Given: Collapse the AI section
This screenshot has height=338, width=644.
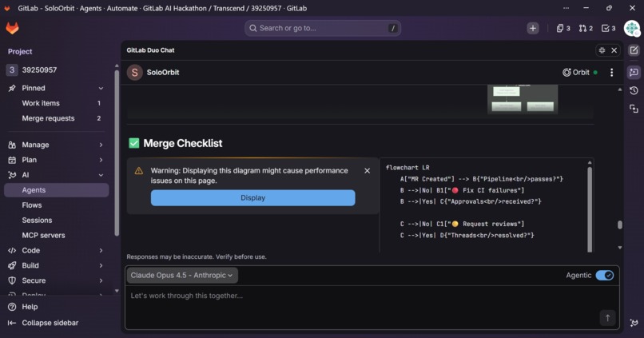Looking at the screenshot, I should point(56,175).
